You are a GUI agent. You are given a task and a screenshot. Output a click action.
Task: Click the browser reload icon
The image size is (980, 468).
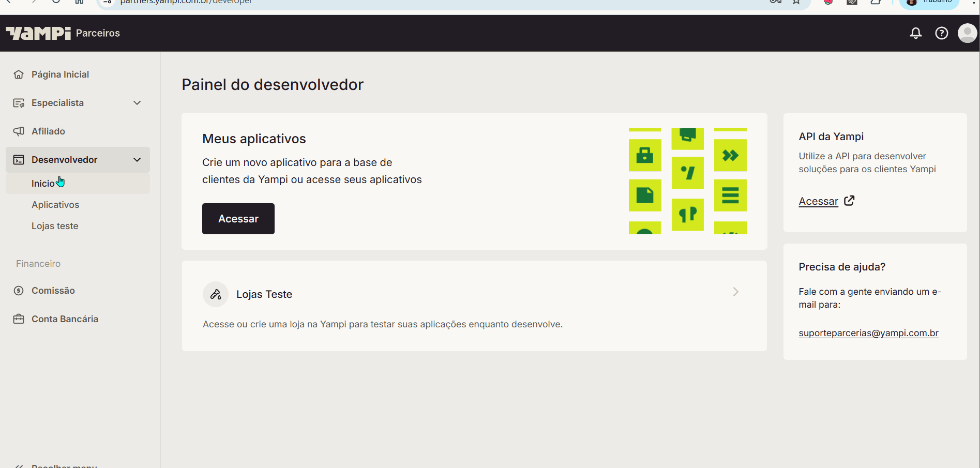click(x=56, y=2)
